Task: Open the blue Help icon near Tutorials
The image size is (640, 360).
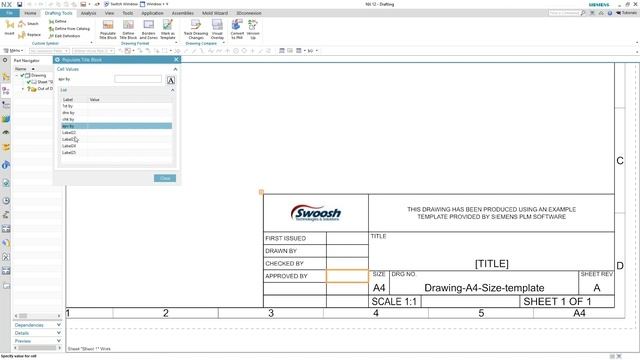Action: pyautogui.click(x=610, y=13)
